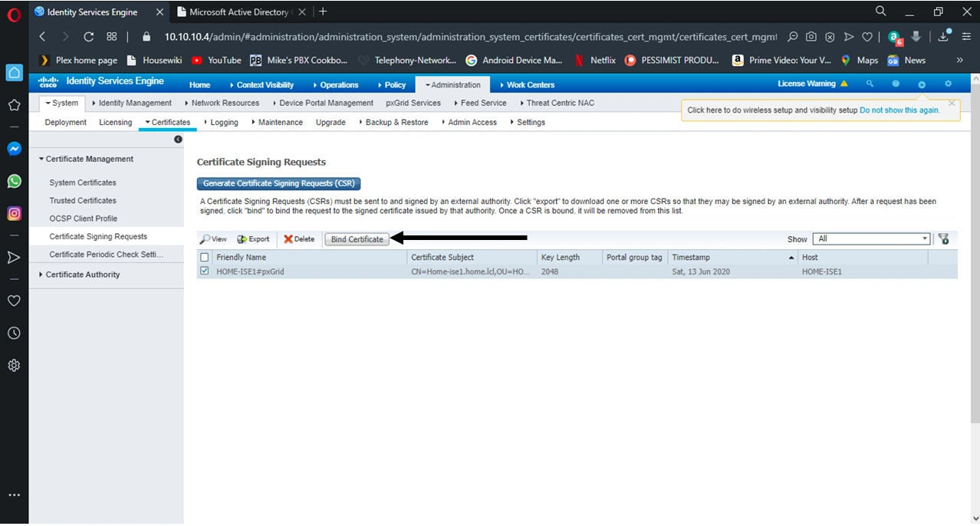Show more bookmarks chevron
This screenshot has width=980, height=526.
click(x=959, y=60)
